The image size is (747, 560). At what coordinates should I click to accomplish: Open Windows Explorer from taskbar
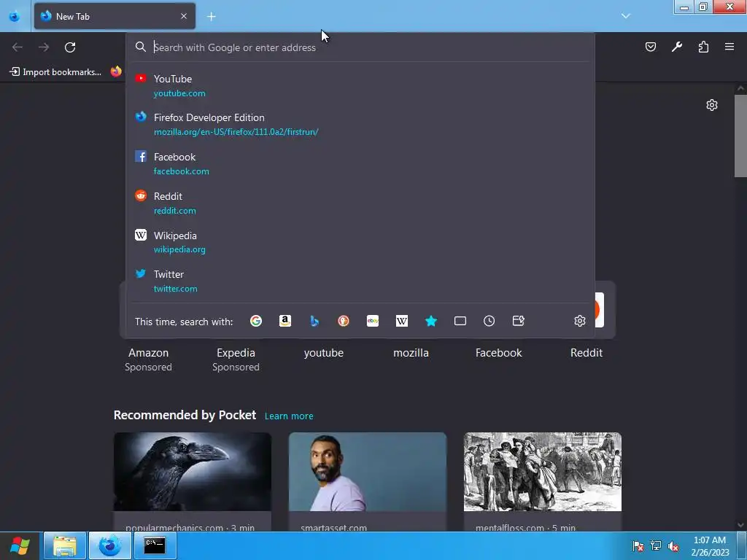(65, 545)
